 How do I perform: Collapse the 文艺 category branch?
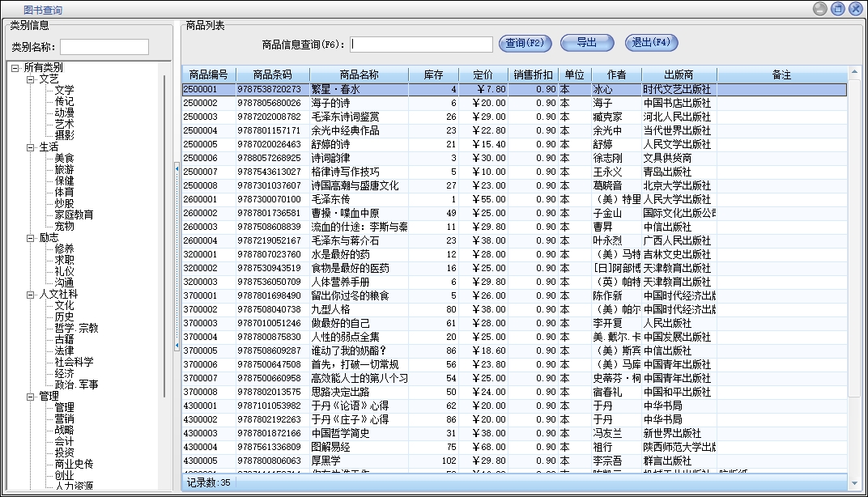pos(31,79)
